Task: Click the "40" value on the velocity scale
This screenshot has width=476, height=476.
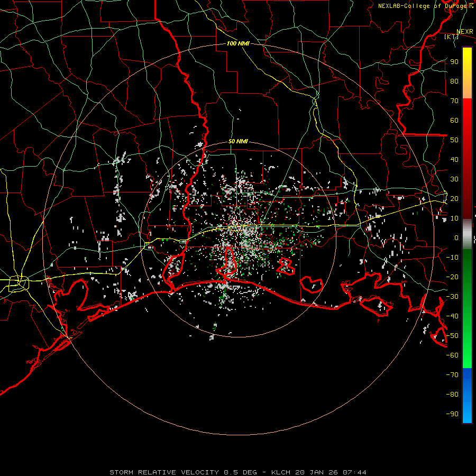Action: tap(454, 160)
